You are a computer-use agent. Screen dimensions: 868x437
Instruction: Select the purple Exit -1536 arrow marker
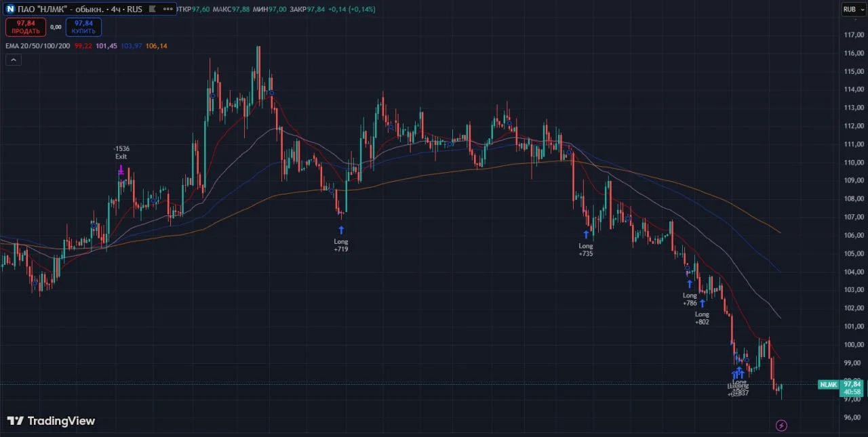[x=121, y=171]
